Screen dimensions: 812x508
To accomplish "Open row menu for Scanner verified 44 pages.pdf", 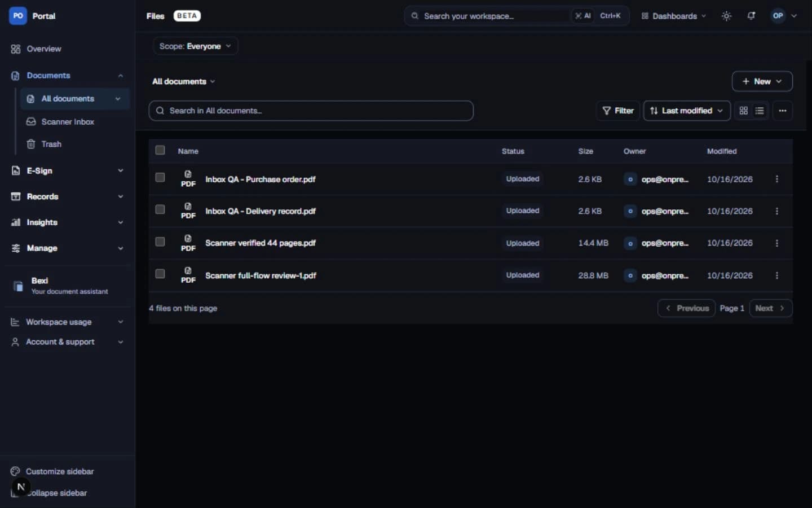I will pyautogui.click(x=776, y=243).
